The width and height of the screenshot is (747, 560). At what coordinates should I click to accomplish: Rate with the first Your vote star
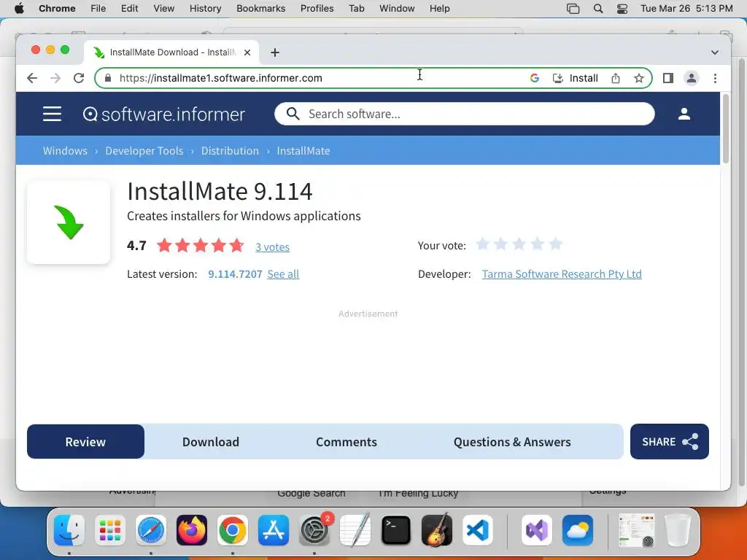[482, 244]
